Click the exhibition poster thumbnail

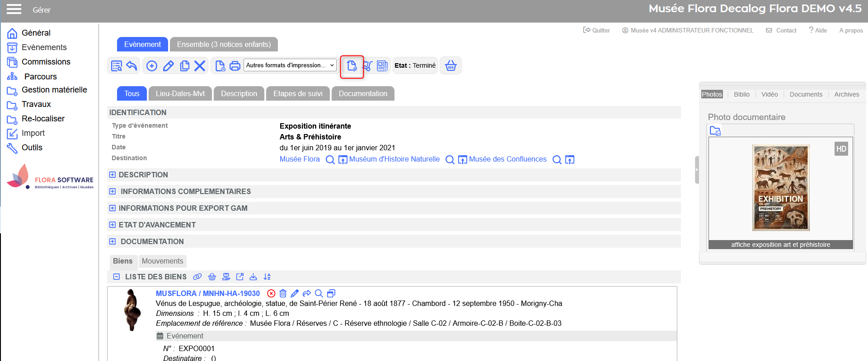pyautogui.click(x=780, y=188)
